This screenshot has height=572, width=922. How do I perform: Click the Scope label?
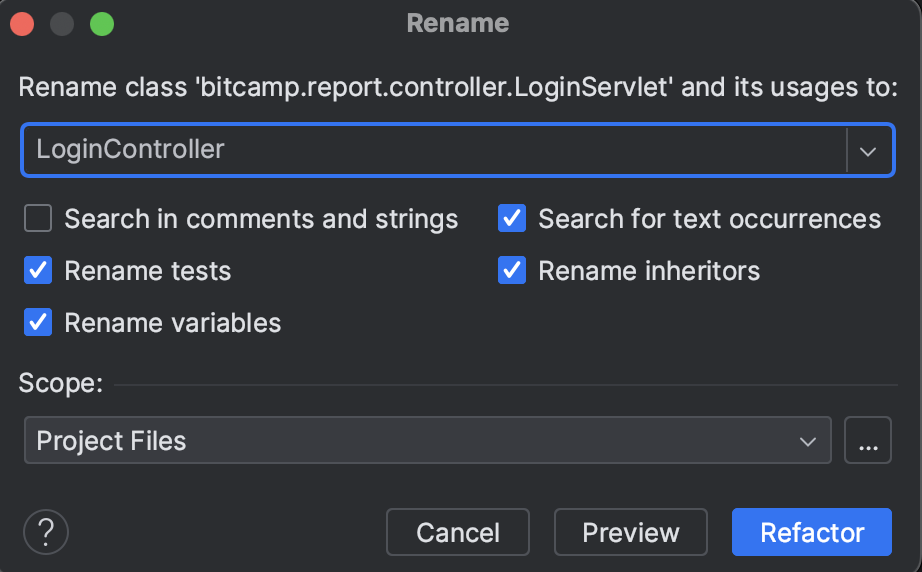point(61,383)
